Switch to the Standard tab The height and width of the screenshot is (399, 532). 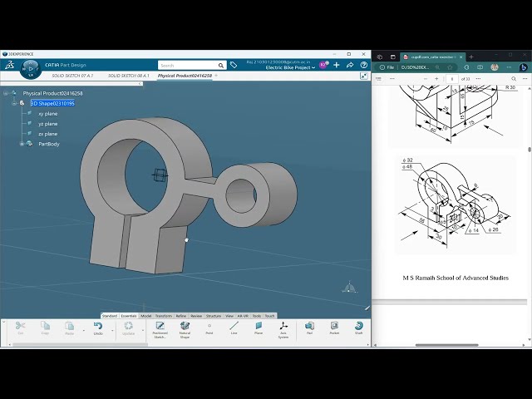(110, 316)
